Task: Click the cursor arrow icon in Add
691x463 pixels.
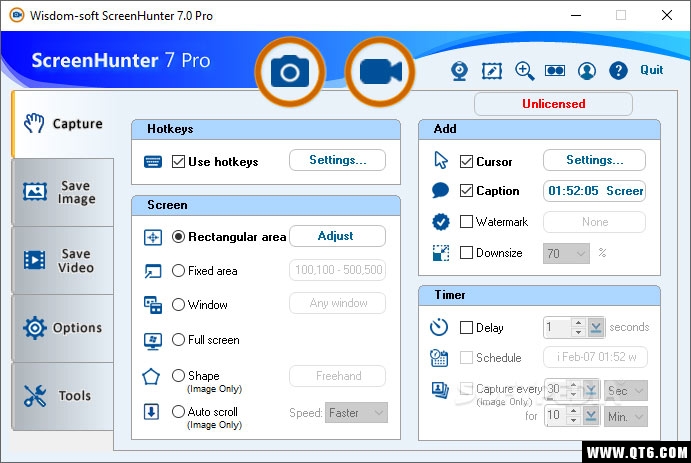Action: [441, 160]
